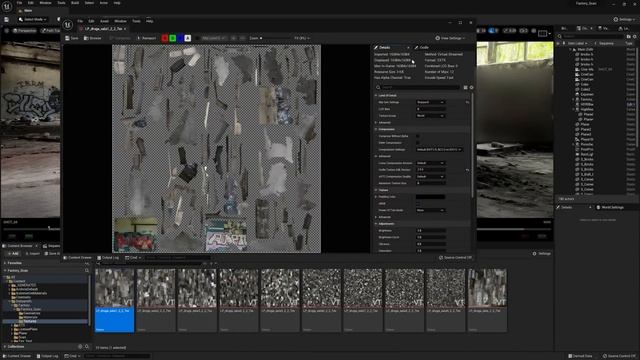
Task: Toggle the sRGB checkbox
Action: 418,203
